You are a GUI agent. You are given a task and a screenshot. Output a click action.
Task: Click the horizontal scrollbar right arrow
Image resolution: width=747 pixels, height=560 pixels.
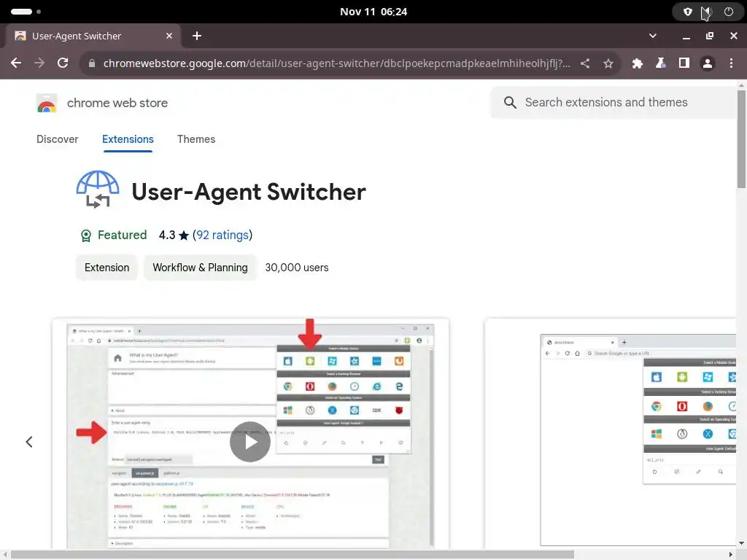point(731,555)
